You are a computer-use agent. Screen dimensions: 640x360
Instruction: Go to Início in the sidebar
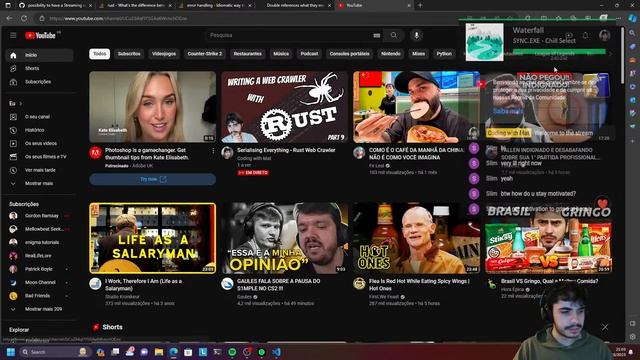tap(40, 55)
